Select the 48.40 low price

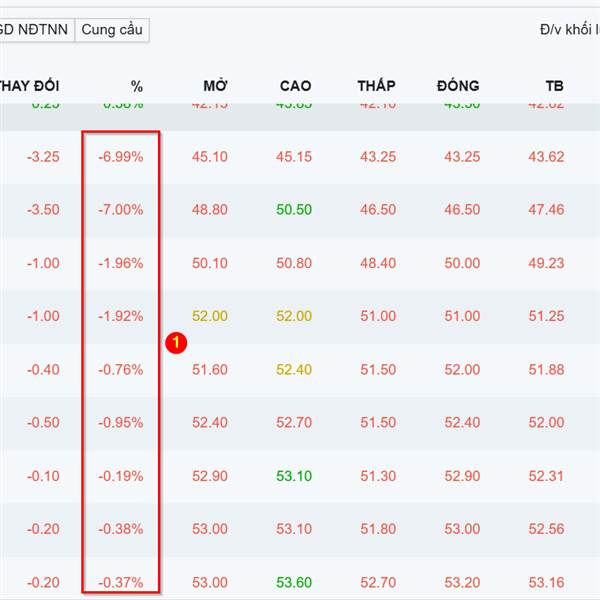coord(378,263)
